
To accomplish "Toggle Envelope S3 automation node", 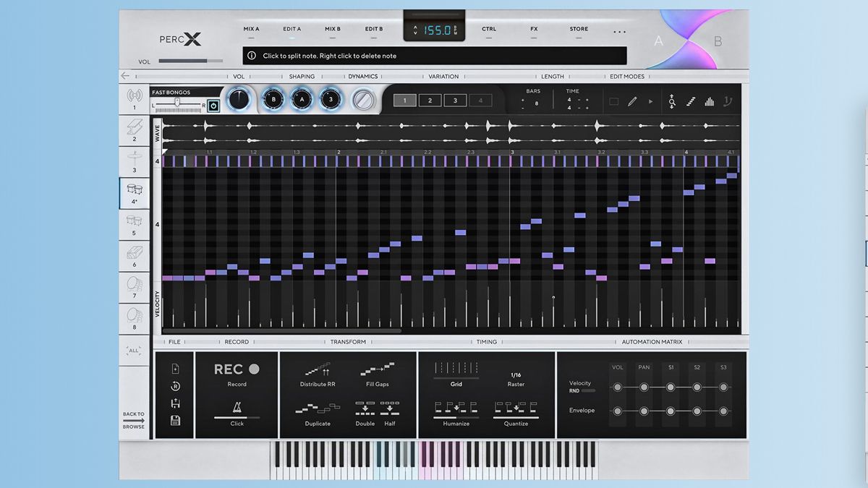I will [723, 411].
